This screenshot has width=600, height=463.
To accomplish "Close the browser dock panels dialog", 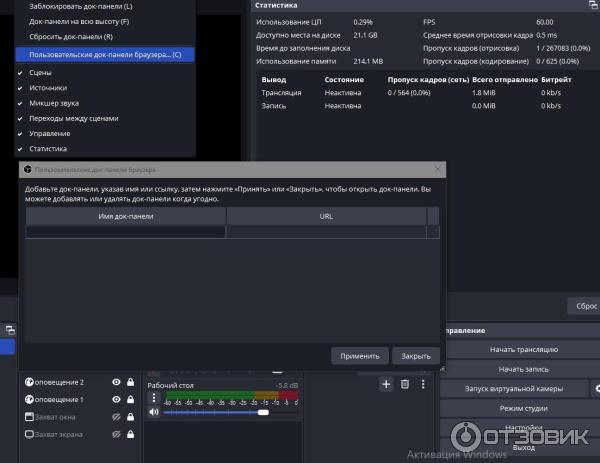I will click(437, 169).
